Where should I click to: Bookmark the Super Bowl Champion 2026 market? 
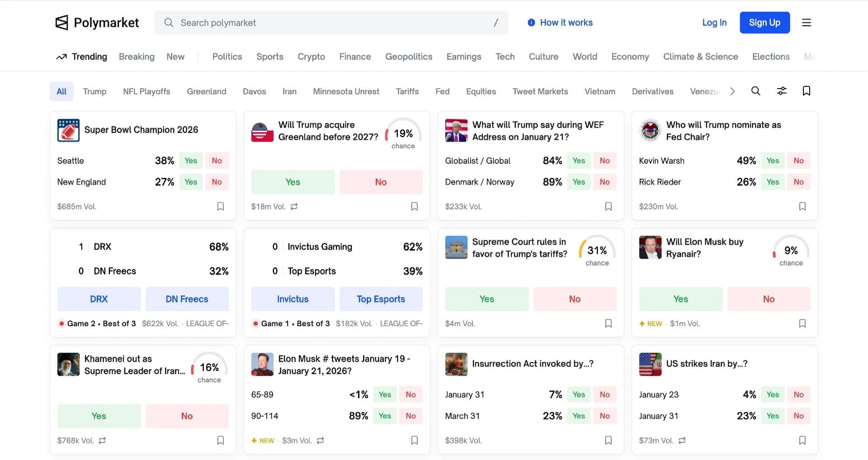(x=221, y=206)
